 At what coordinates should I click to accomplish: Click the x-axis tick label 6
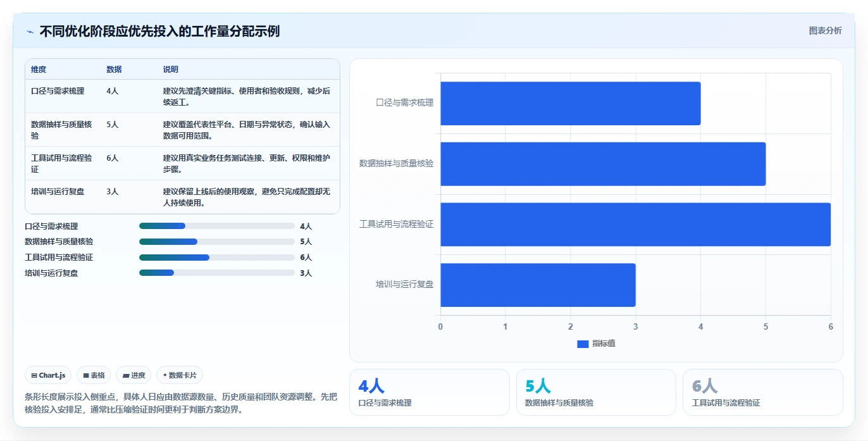(x=831, y=326)
